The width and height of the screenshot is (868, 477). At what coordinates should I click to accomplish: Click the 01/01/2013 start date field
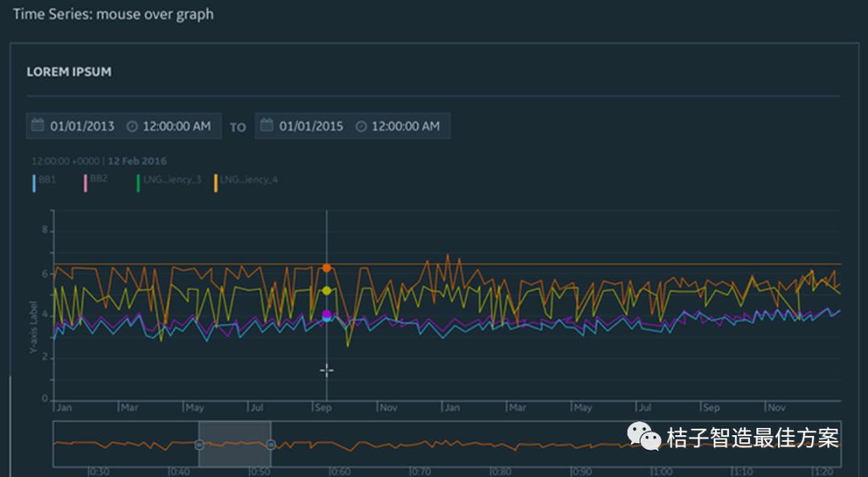[x=82, y=126]
